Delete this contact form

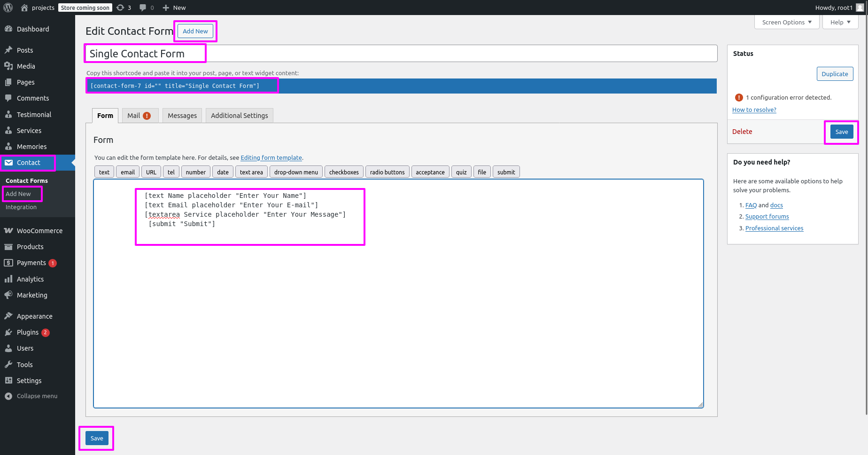[742, 132]
